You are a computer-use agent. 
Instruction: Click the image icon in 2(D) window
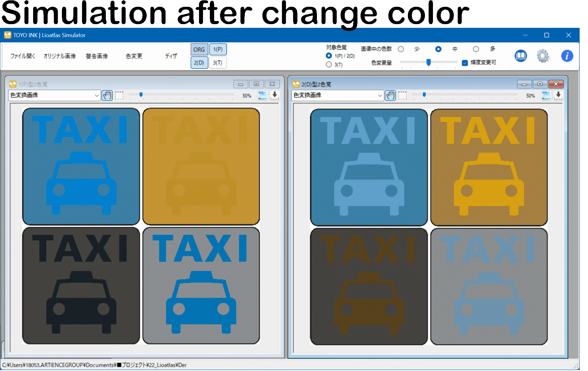[546, 96]
